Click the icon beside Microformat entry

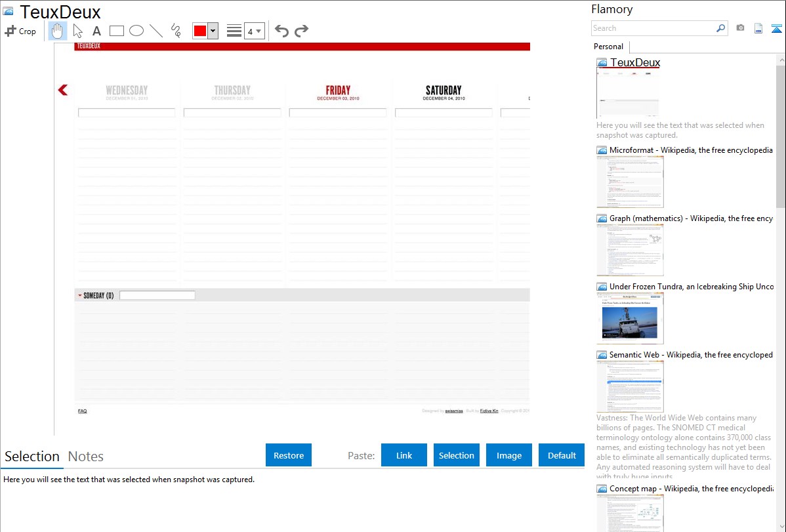tap(602, 150)
